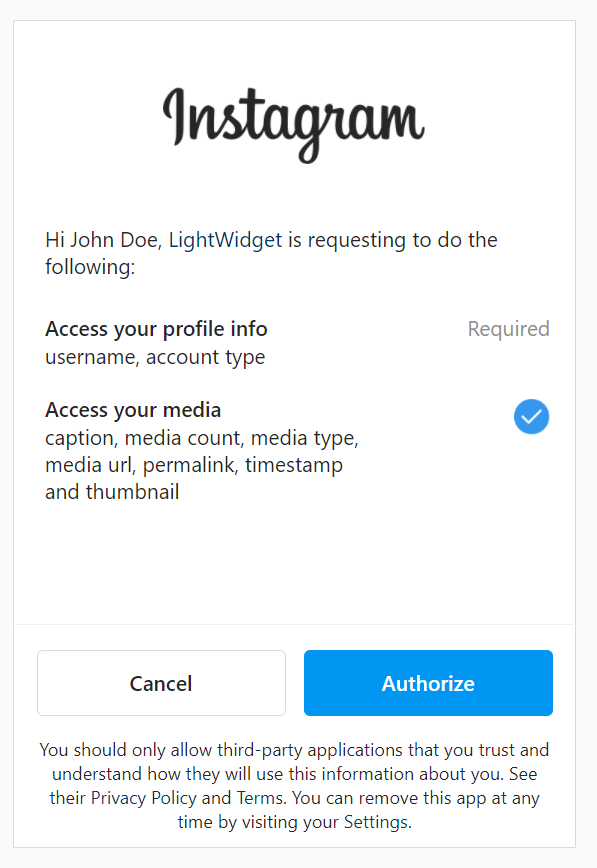Open the Terms link
The height and width of the screenshot is (868, 597).
pyautogui.click(x=260, y=798)
